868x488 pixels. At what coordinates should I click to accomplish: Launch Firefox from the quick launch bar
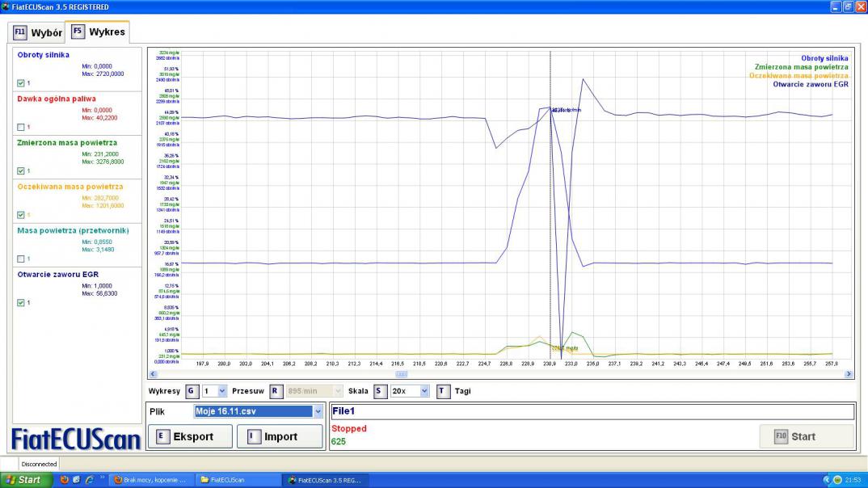pyautogui.click(x=65, y=480)
